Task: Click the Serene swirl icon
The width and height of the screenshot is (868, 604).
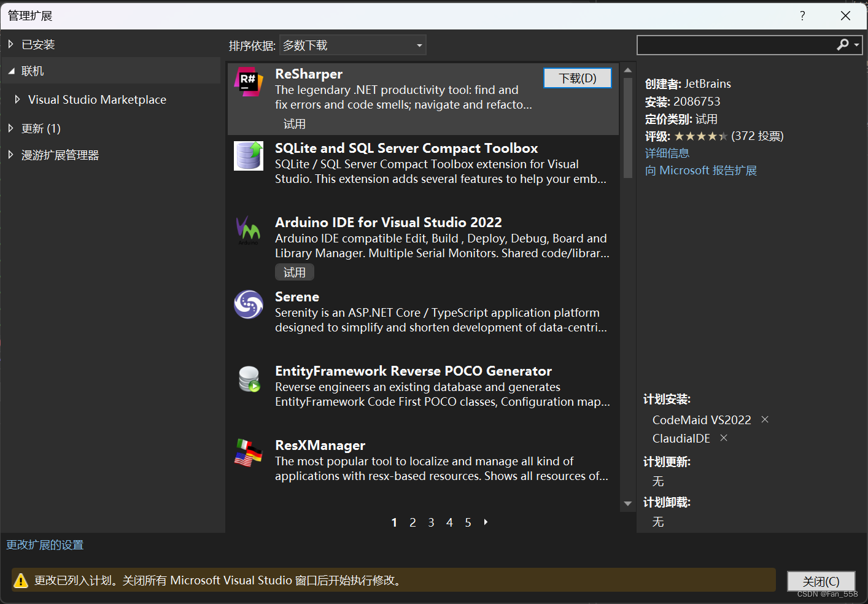Action: click(x=249, y=304)
